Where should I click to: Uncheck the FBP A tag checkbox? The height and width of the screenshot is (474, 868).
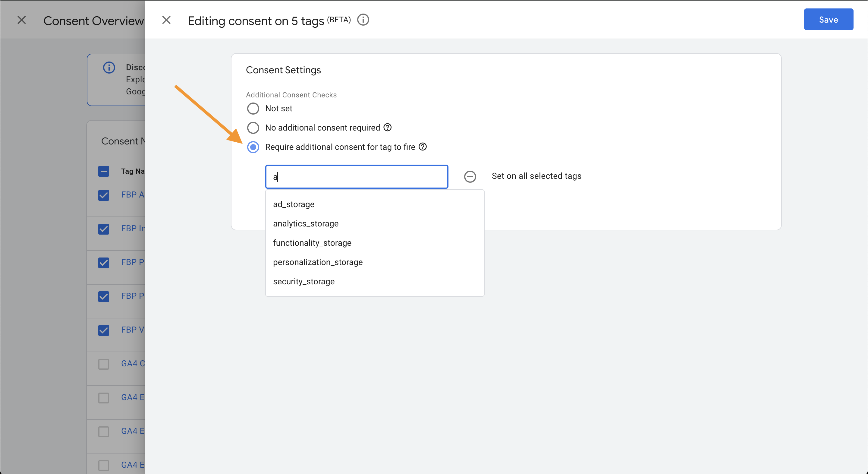click(x=103, y=195)
